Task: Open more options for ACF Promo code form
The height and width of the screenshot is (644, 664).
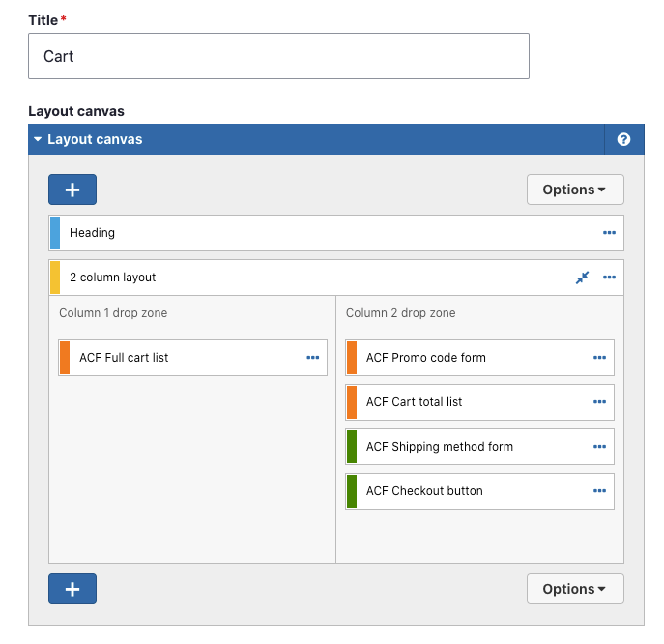Action: (x=599, y=358)
